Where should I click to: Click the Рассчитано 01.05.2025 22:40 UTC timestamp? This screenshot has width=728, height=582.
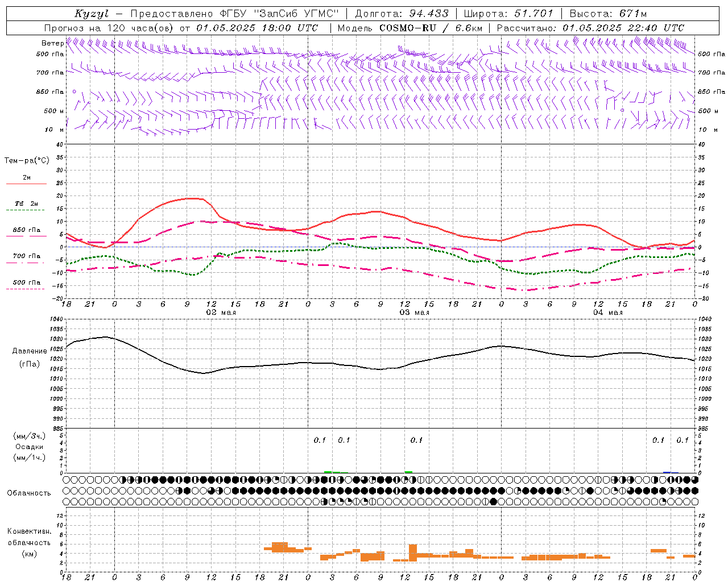590,28
